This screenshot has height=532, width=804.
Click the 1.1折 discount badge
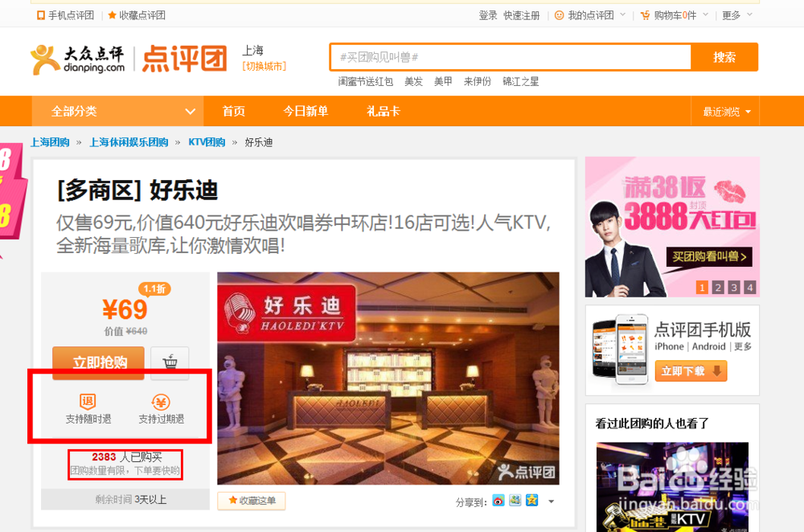point(154,289)
